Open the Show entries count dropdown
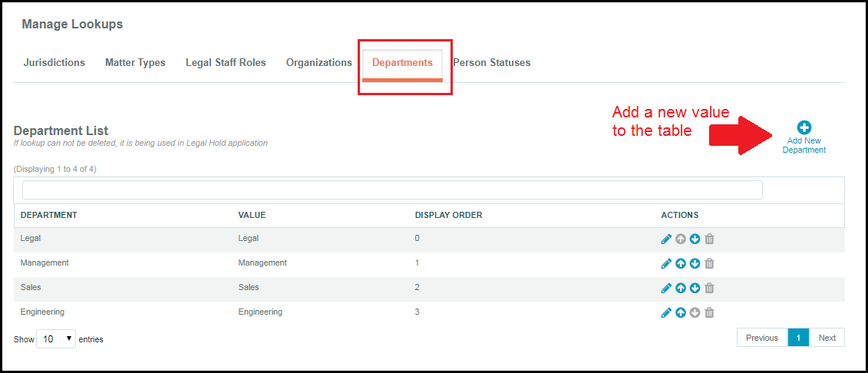 (x=56, y=338)
